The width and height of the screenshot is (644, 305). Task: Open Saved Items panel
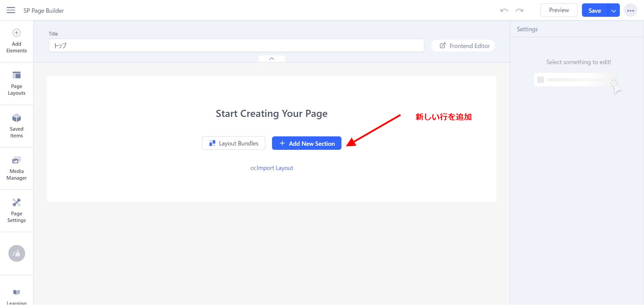16,126
